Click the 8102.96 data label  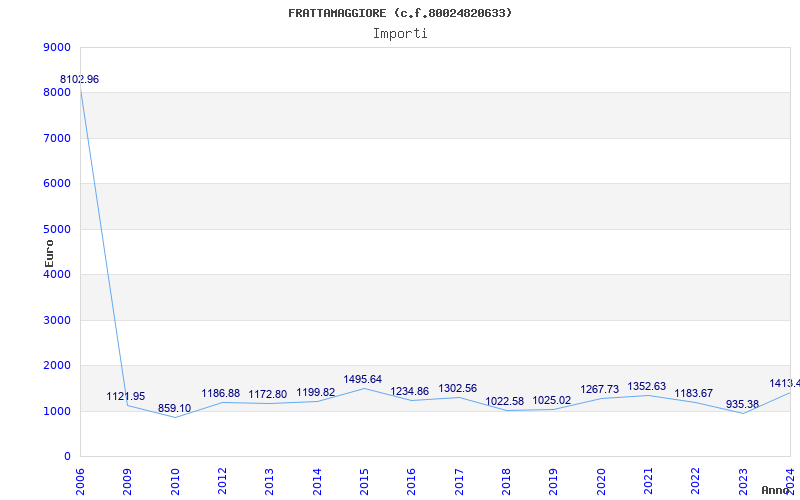[80, 79]
